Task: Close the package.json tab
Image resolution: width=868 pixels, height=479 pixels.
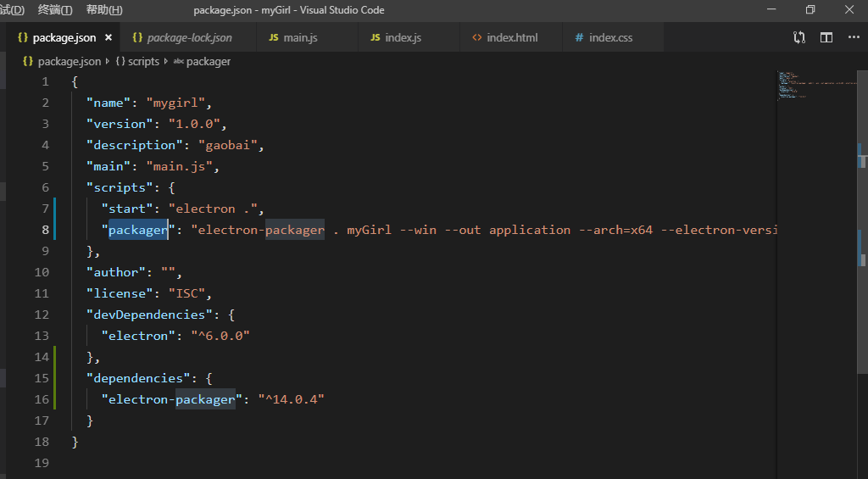Action: [108, 37]
